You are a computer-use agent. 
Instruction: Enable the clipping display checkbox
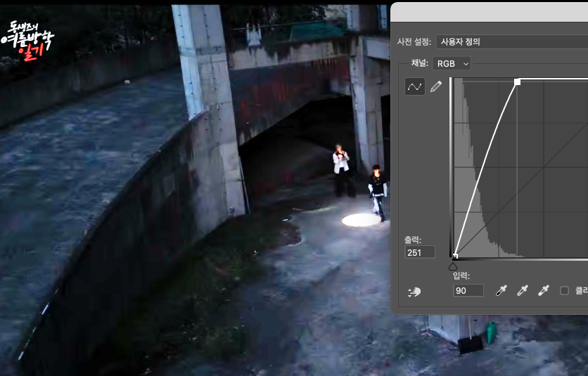pos(564,290)
